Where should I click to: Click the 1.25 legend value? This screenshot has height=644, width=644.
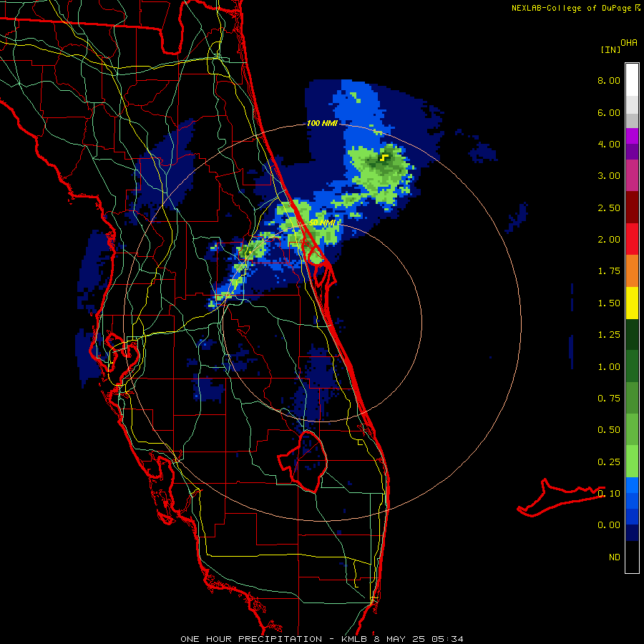pos(609,335)
